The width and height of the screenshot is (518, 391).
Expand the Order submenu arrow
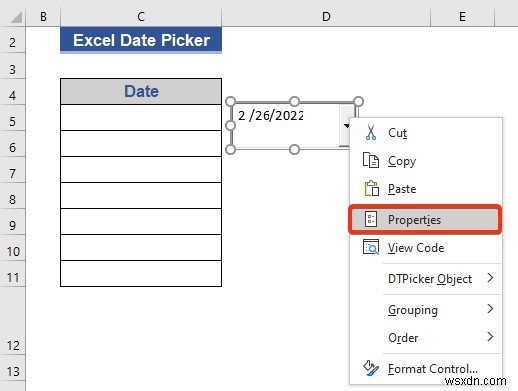coord(490,337)
